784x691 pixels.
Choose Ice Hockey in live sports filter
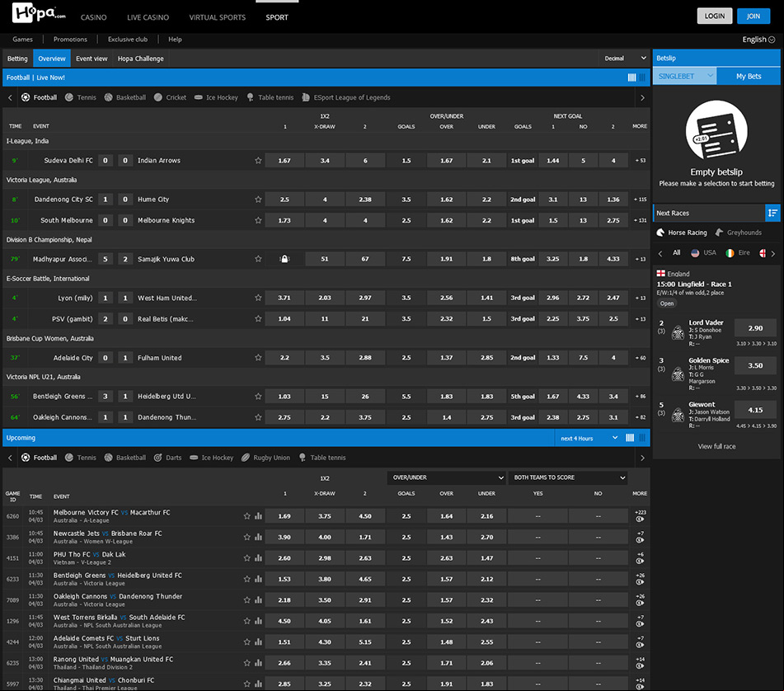point(216,97)
